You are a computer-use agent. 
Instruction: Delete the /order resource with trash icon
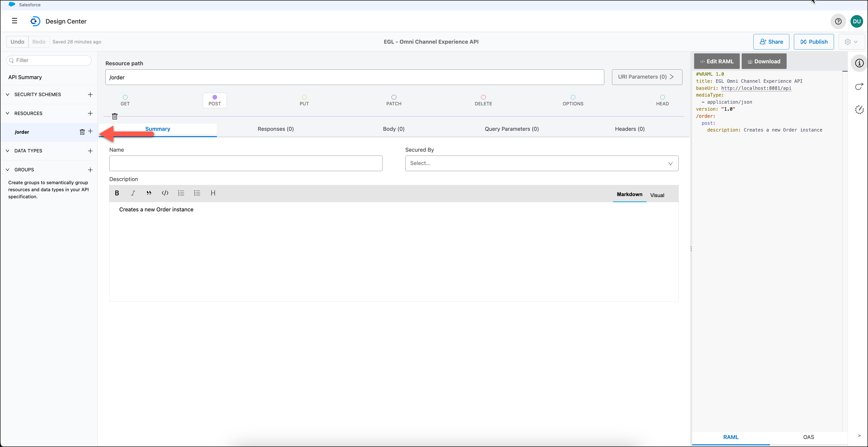[x=82, y=132]
